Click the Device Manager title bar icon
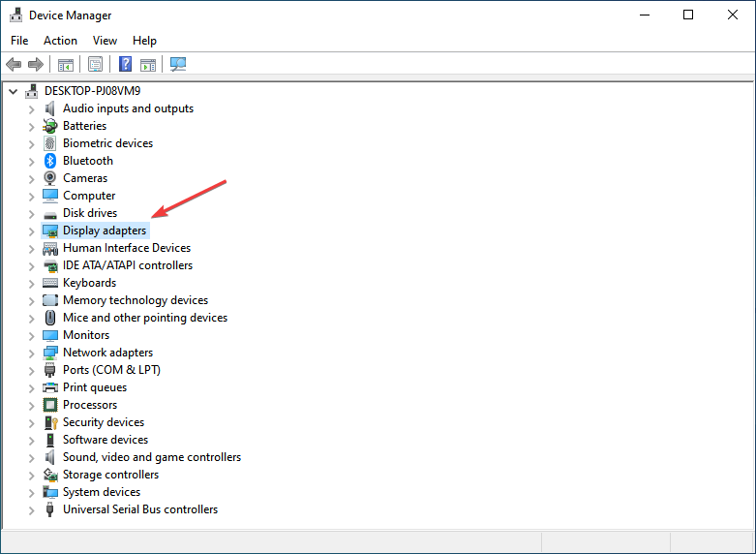The width and height of the screenshot is (756, 554). (15, 15)
